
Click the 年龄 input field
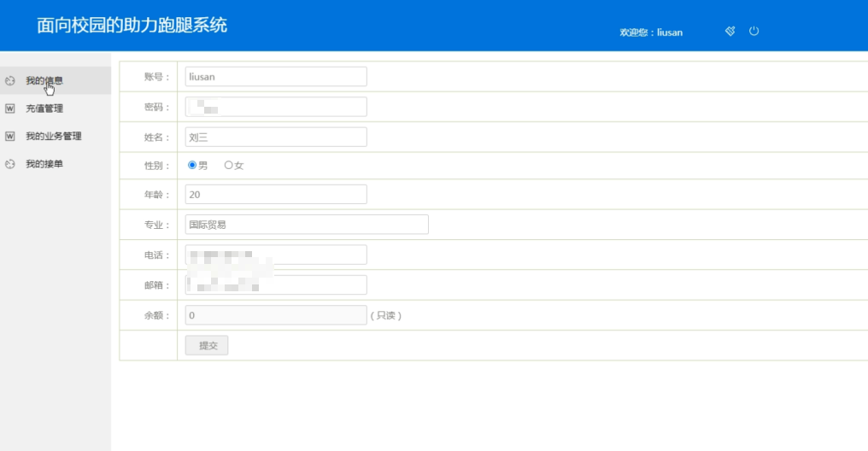pos(276,194)
